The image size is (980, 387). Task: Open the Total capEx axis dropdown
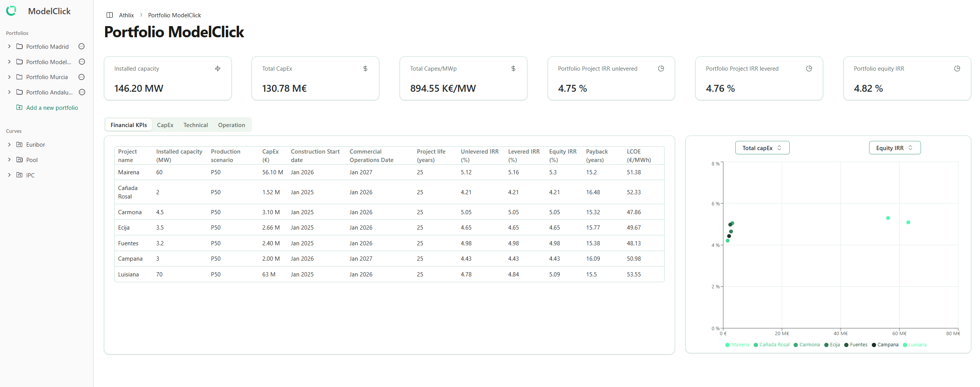[762, 148]
